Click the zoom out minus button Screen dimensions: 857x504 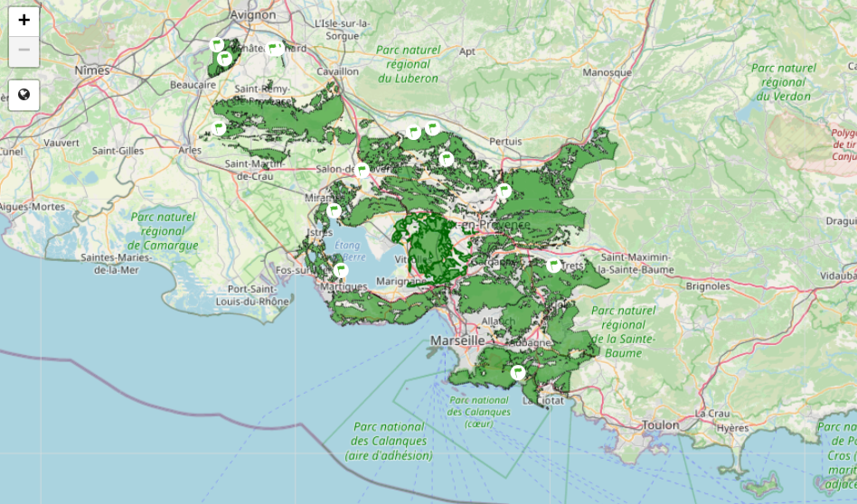[x=24, y=50]
